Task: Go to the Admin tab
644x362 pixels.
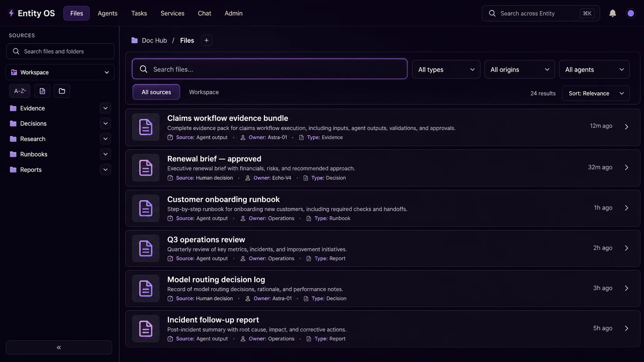Action: 233,13
